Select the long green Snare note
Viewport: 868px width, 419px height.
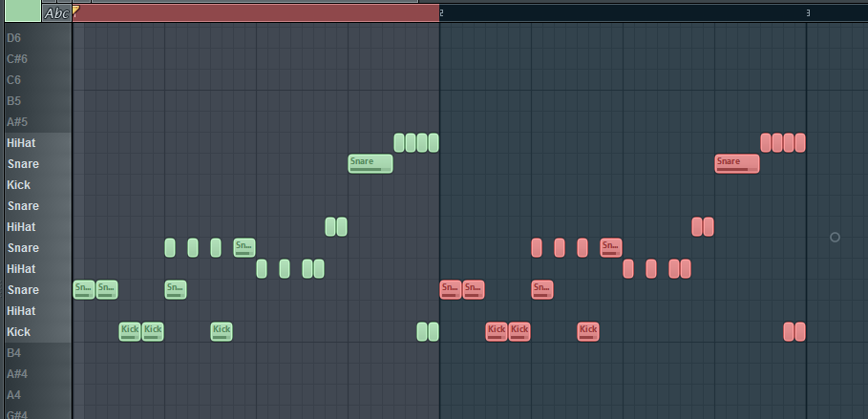[x=370, y=163]
